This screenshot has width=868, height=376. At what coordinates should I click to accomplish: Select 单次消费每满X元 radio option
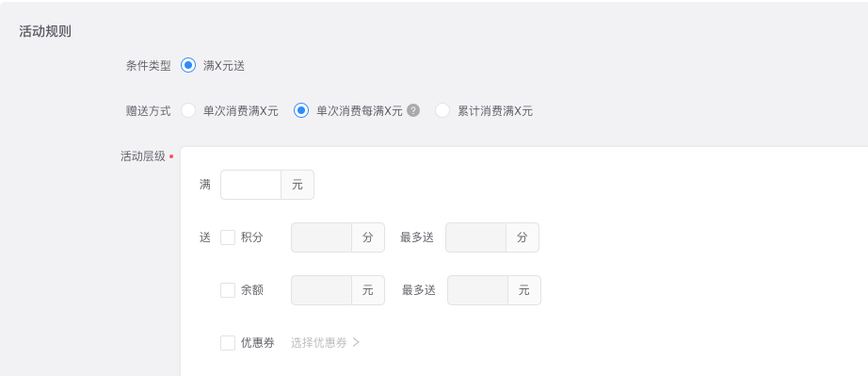(x=300, y=111)
